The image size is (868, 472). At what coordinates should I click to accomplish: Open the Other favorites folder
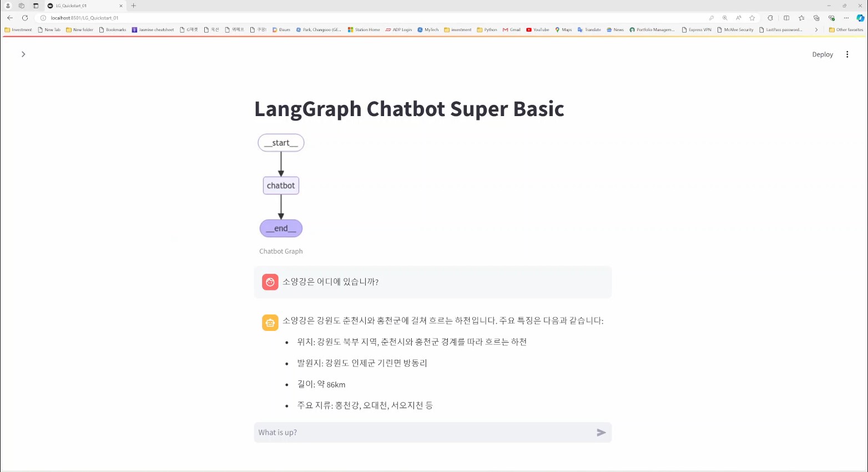[x=846, y=30]
